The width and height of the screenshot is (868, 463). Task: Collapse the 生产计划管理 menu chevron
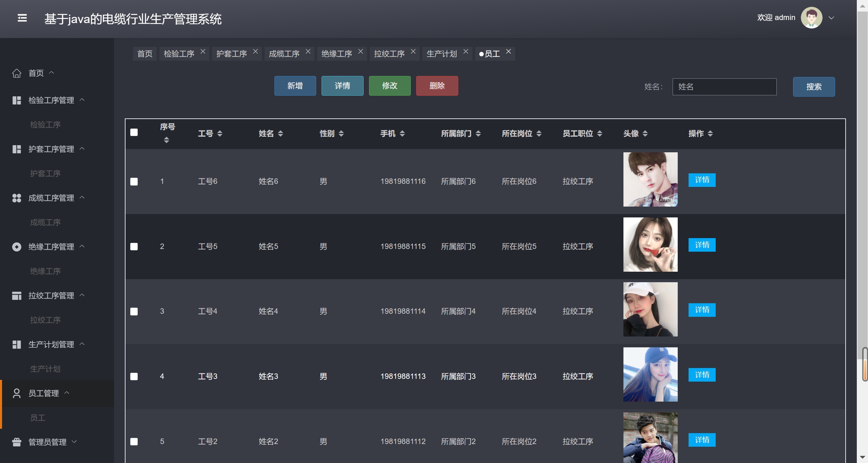(x=82, y=344)
